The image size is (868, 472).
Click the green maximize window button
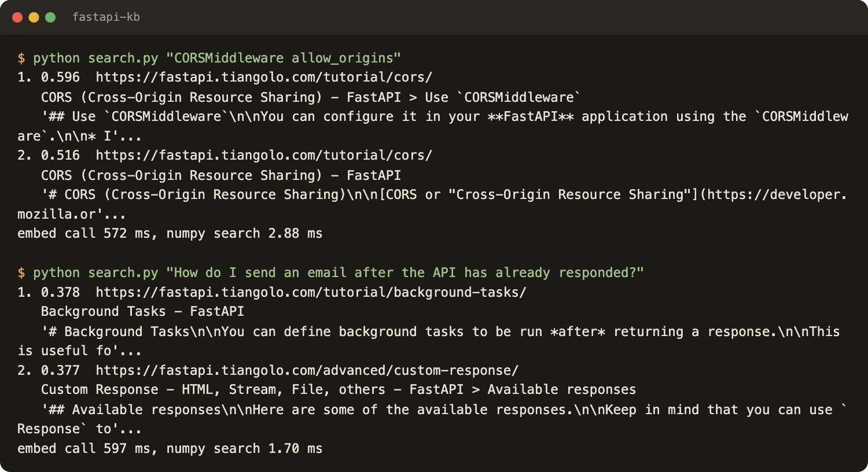pos(50,17)
